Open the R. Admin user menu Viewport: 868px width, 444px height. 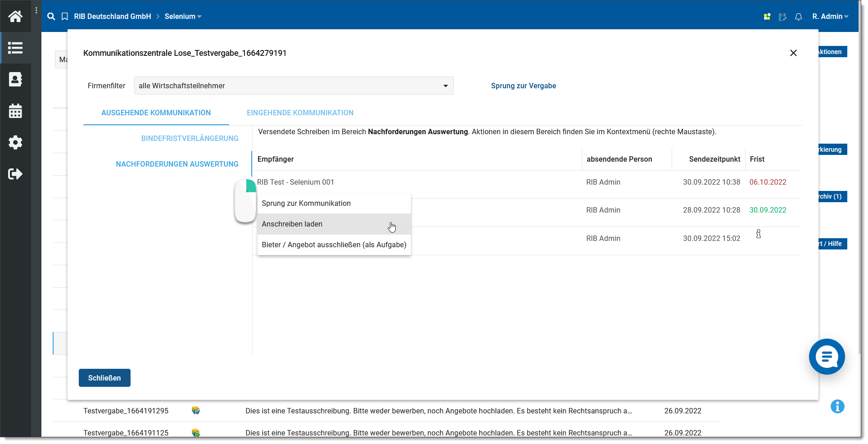830,17
